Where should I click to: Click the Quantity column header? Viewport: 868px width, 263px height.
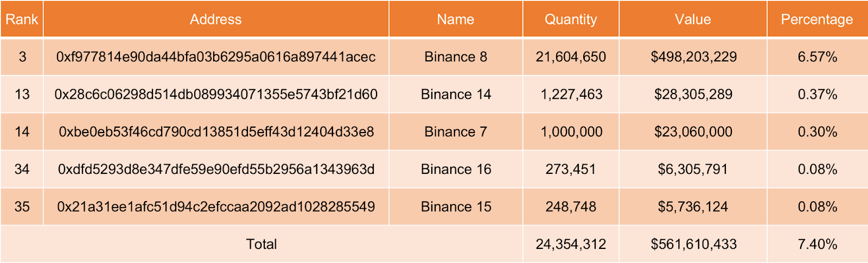coord(571,20)
